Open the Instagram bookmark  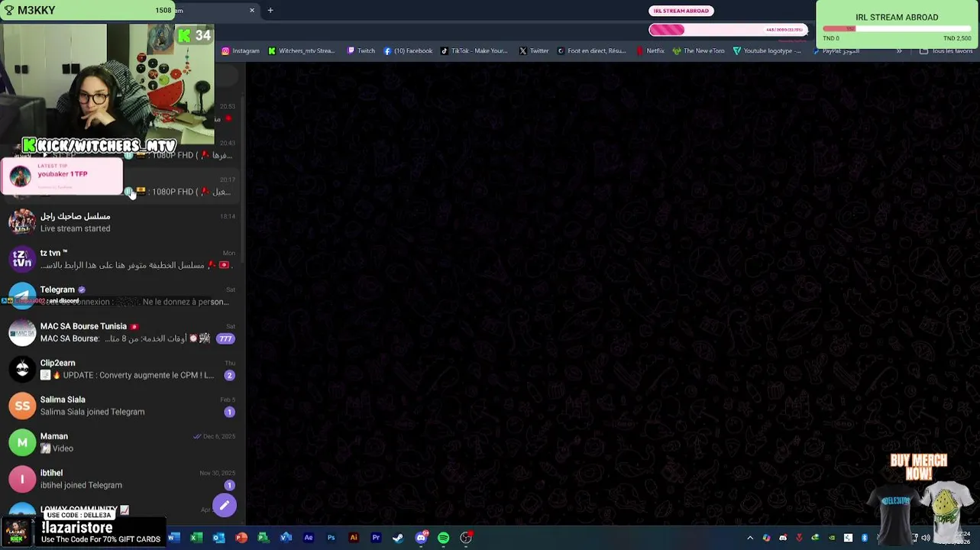click(241, 51)
